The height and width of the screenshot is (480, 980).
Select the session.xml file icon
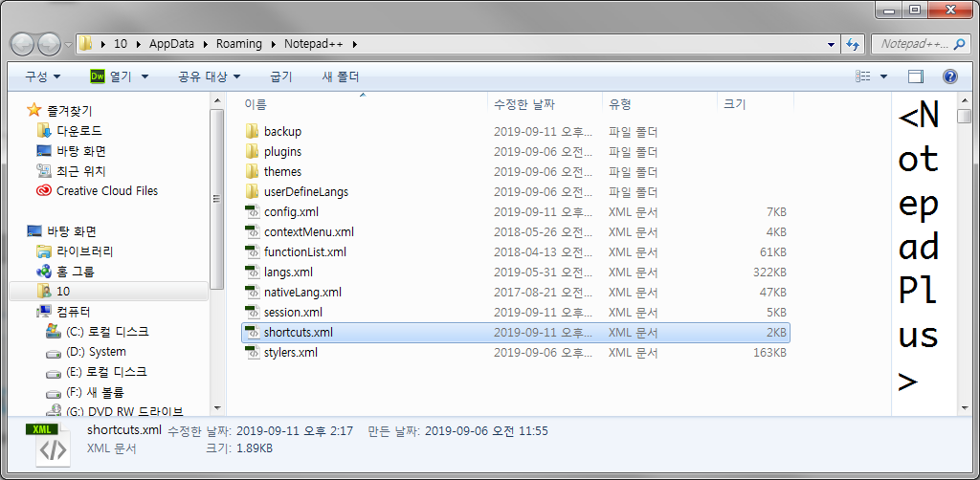click(x=252, y=312)
